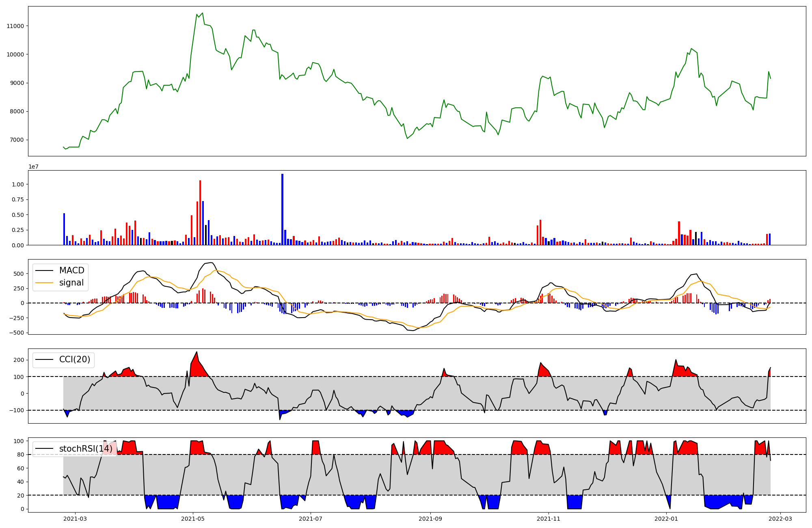Click the tallest blue volume bar

[x=282, y=209]
